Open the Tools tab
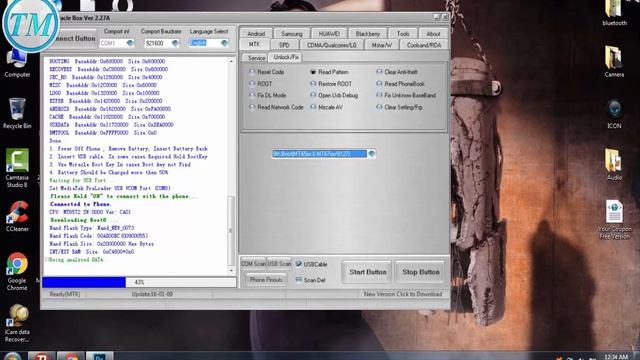Image resolution: width=640 pixels, height=360 pixels. (403, 33)
